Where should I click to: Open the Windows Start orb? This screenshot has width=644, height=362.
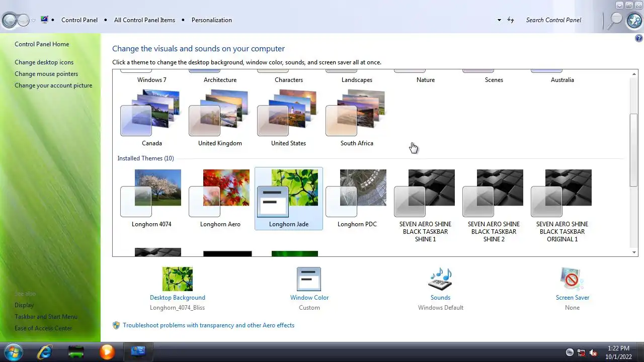coord(13,352)
